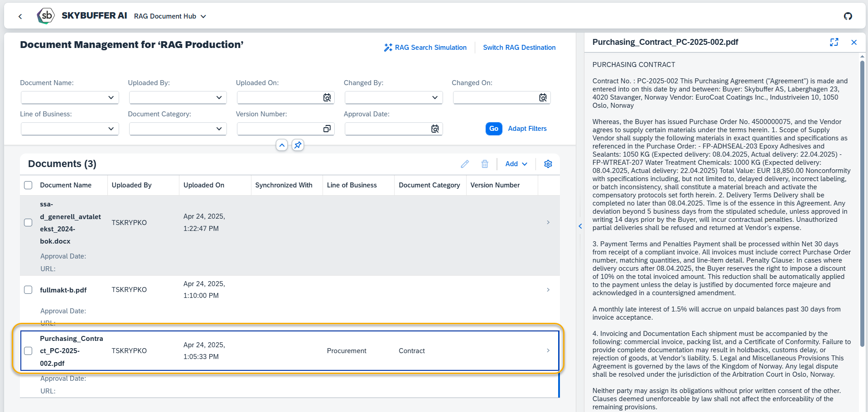
Task: Click the Switch RAG Destination link
Action: [519, 48]
